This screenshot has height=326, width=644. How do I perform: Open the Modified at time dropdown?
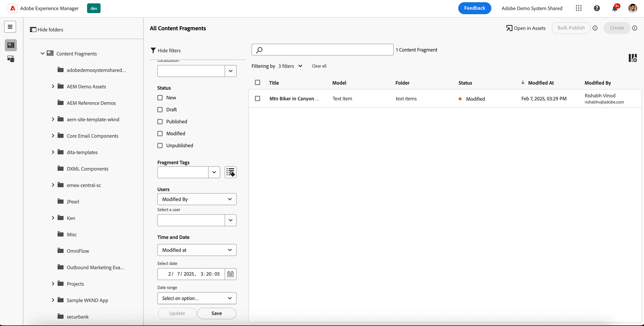[197, 250]
